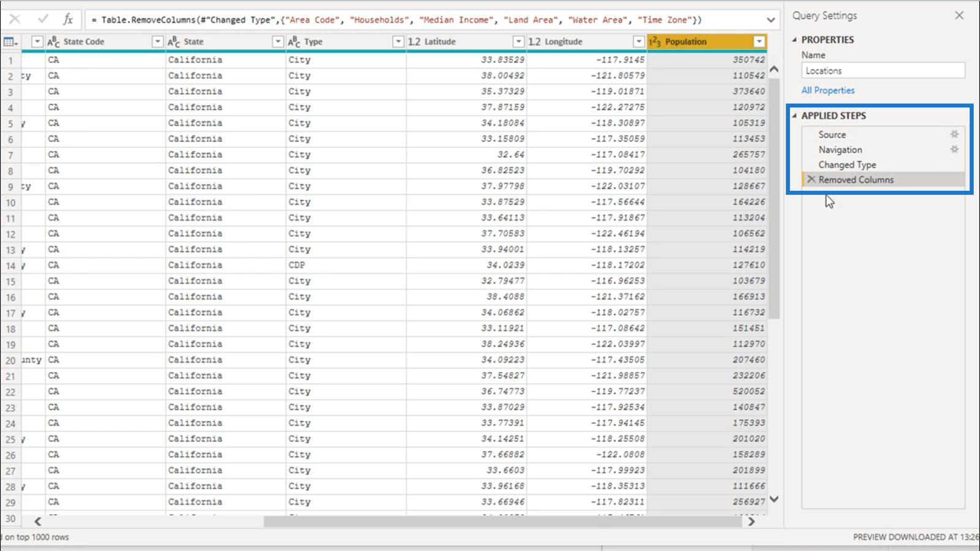Screen dimensions: 980x551
Task: Collapse the PROPERTIES section
Action: click(x=794, y=40)
